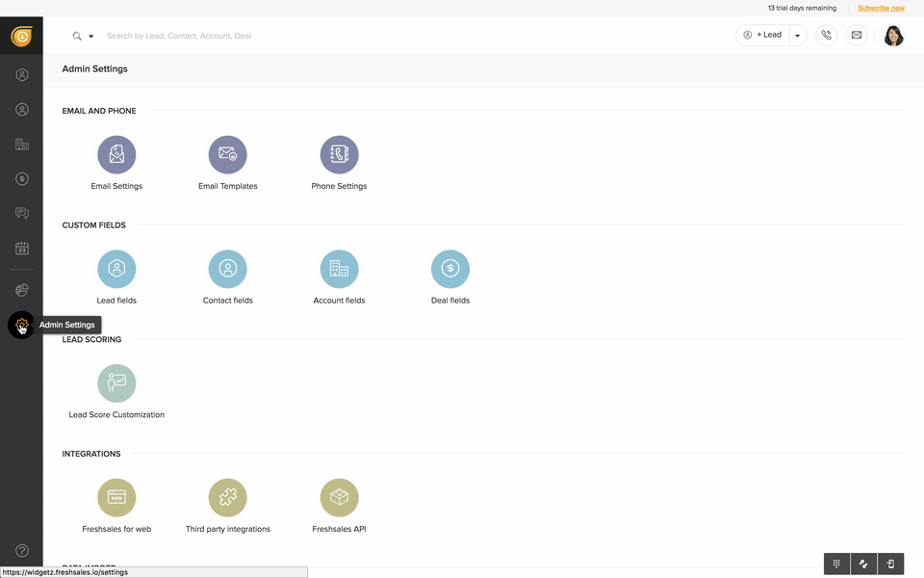
Task: Click the Subscribe now link
Action: click(x=881, y=9)
